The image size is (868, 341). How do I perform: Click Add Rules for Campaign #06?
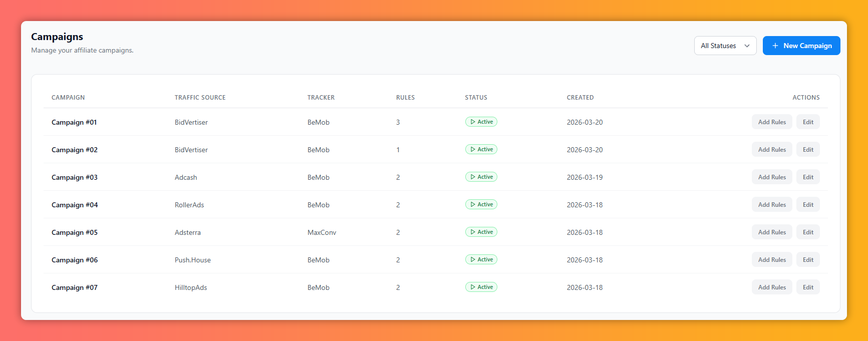pos(772,260)
